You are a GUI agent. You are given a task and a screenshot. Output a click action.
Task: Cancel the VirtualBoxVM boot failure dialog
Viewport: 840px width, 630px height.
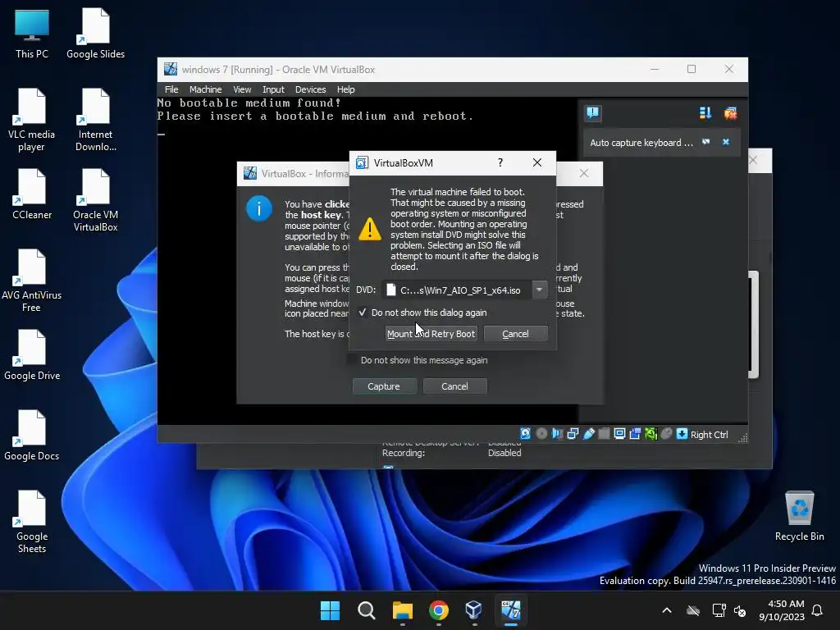(x=515, y=334)
